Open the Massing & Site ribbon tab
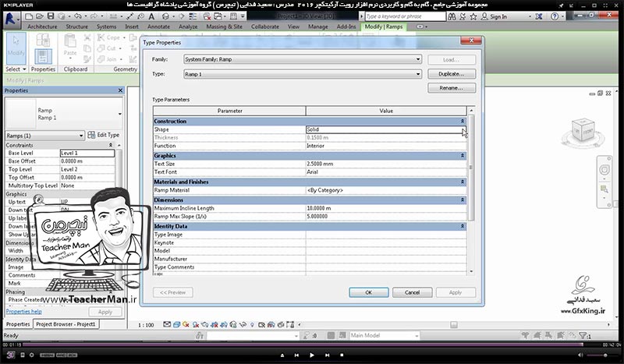This screenshot has height=364, width=624. 224,27
